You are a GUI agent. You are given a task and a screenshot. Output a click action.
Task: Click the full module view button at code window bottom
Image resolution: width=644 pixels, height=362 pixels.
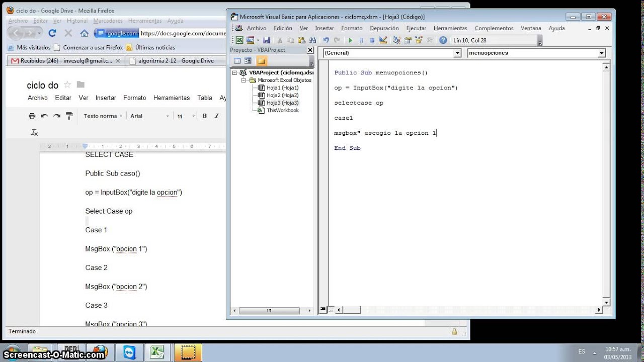331,310
